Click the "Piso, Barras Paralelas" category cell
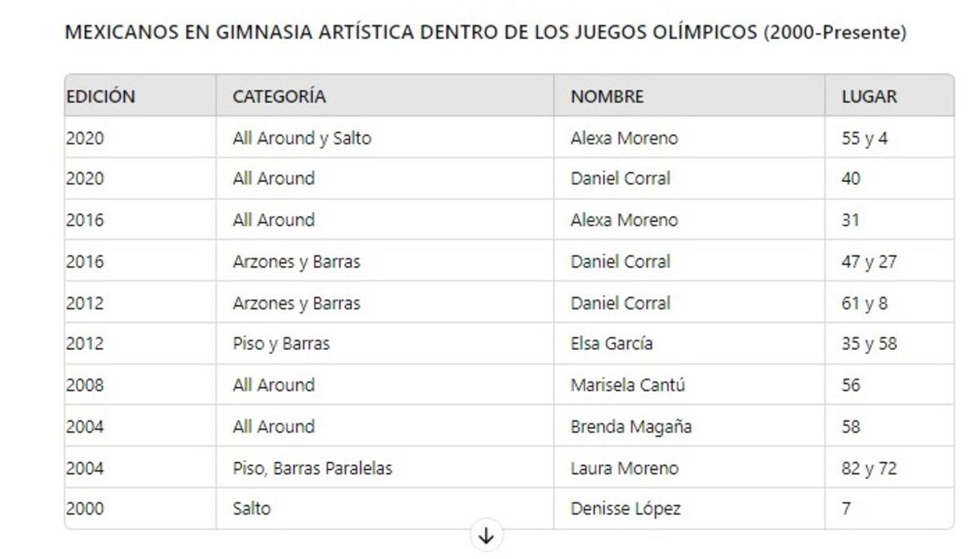Screen dimensions: 980x559 coord(313,468)
